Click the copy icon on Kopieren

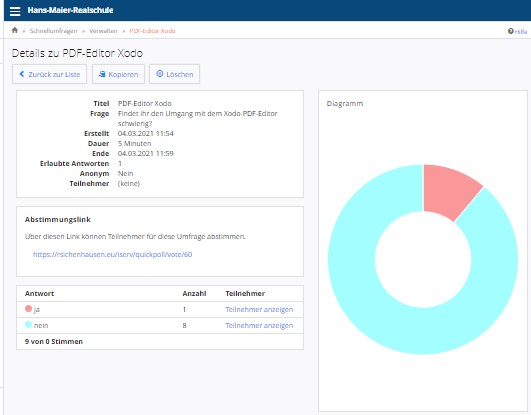click(102, 74)
